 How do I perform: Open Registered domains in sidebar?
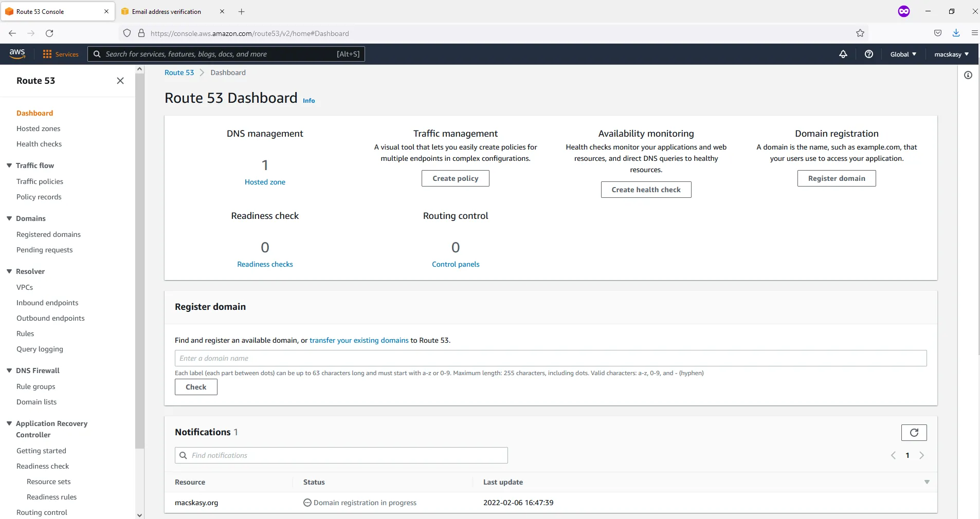[48, 234]
